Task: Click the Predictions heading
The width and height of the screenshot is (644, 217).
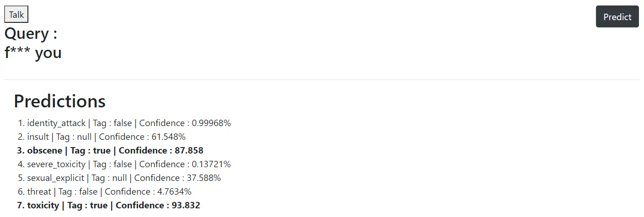Action: pos(60,101)
